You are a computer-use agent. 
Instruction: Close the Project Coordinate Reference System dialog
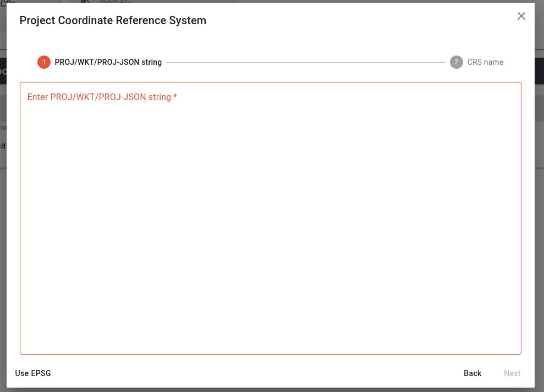(521, 16)
